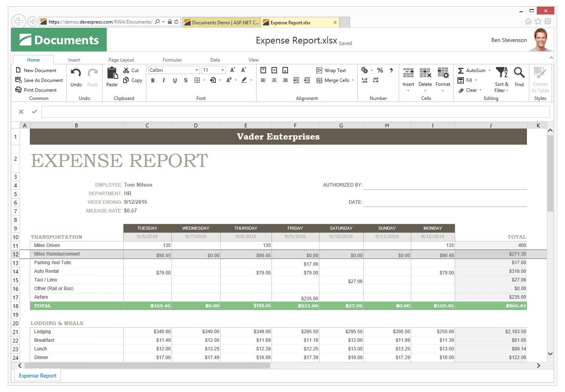Expand the Merge Cells dropdown
Viewport: 565px width, 392px height.
pyautogui.click(x=353, y=80)
